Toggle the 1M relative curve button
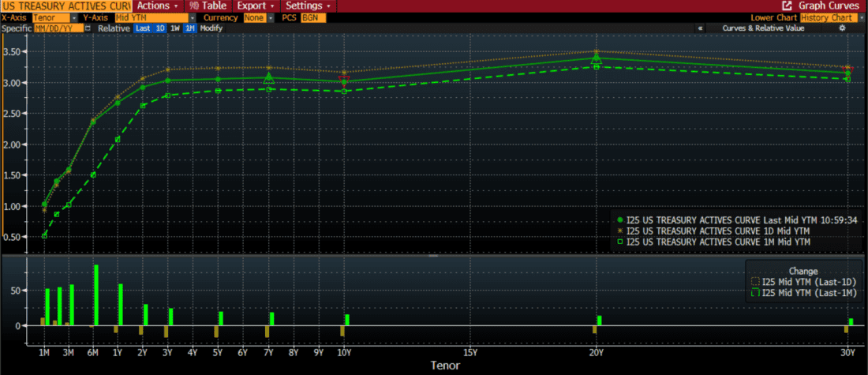The image size is (868, 375). 190,28
